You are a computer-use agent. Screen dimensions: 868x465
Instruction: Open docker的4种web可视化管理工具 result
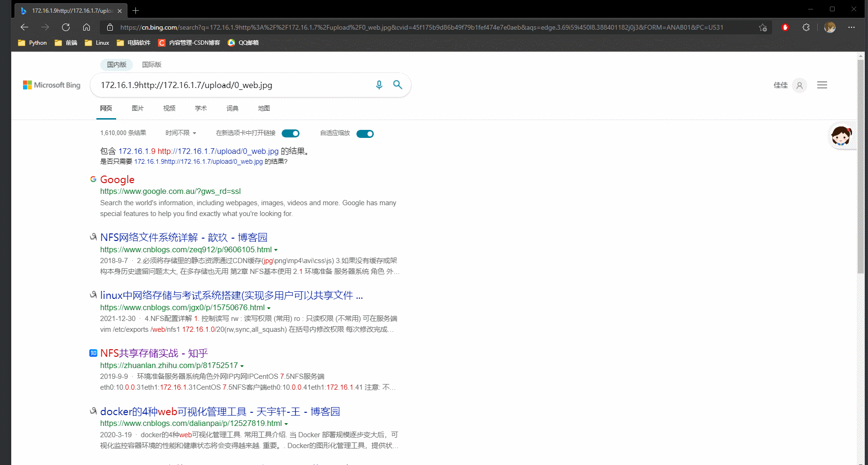(x=220, y=411)
